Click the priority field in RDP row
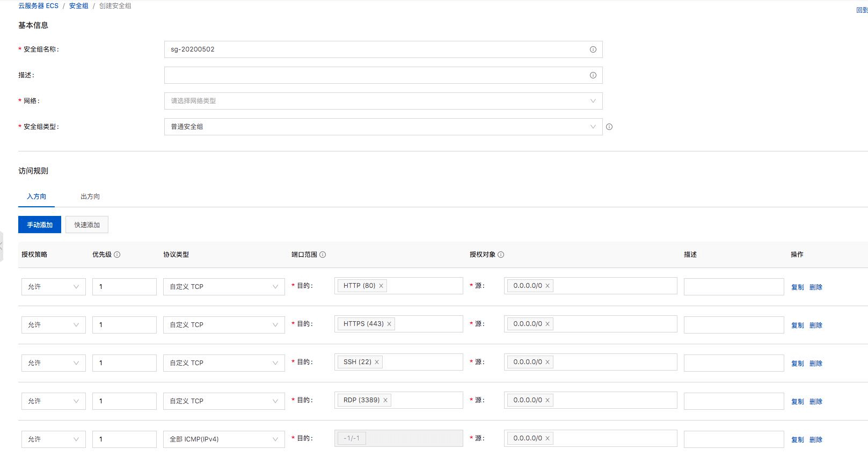The image size is (868, 456). (x=125, y=401)
